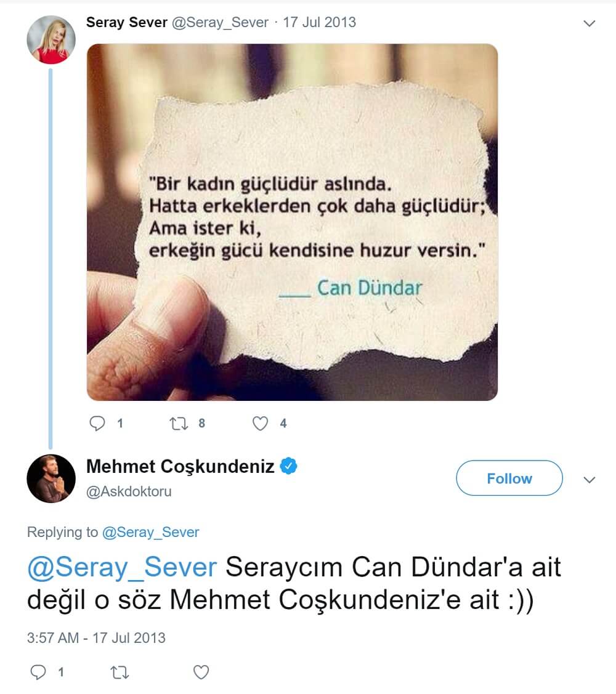Expand options chevron beside Follow button
The width and height of the screenshot is (616, 694).
coord(589,480)
